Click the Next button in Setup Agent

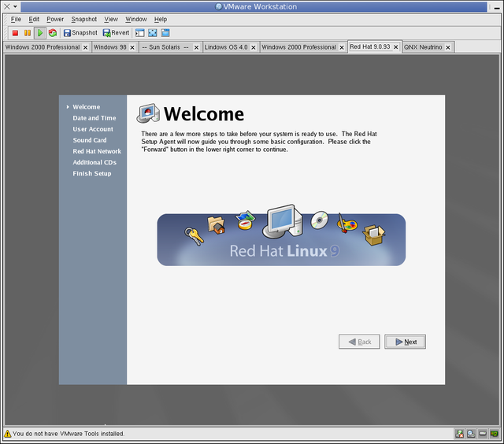pos(405,342)
